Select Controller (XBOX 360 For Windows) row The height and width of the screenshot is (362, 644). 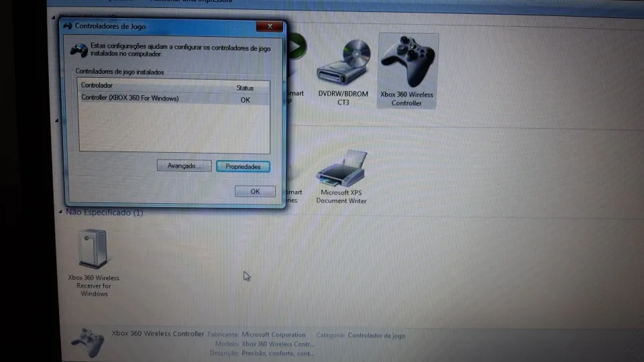pyautogui.click(x=174, y=99)
